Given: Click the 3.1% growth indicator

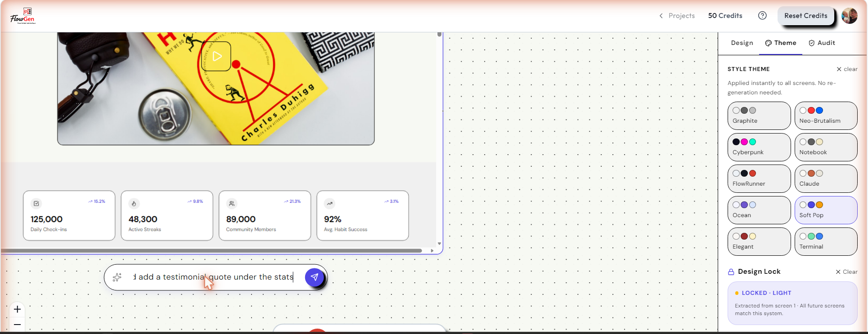Looking at the screenshot, I should 391,201.
